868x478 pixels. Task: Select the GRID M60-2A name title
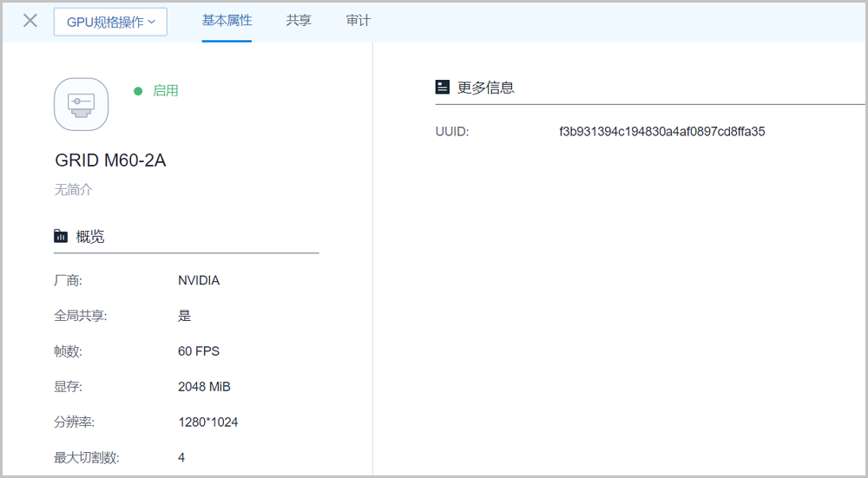coord(110,160)
